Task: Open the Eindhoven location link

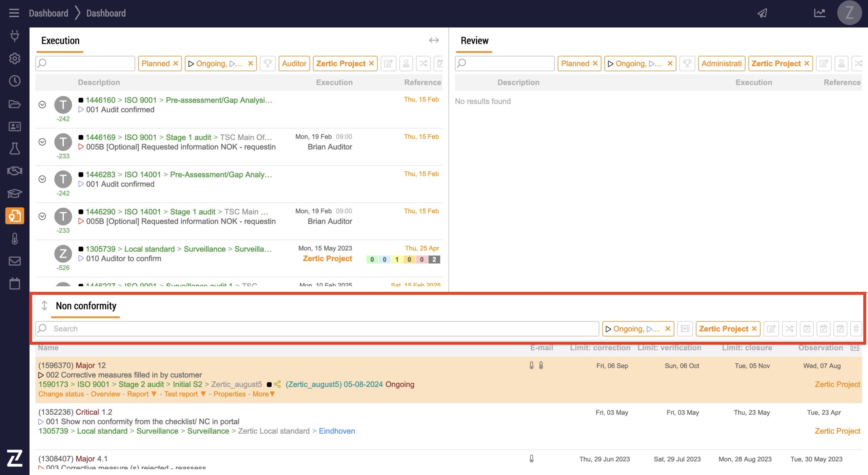Action: [x=337, y=431]
